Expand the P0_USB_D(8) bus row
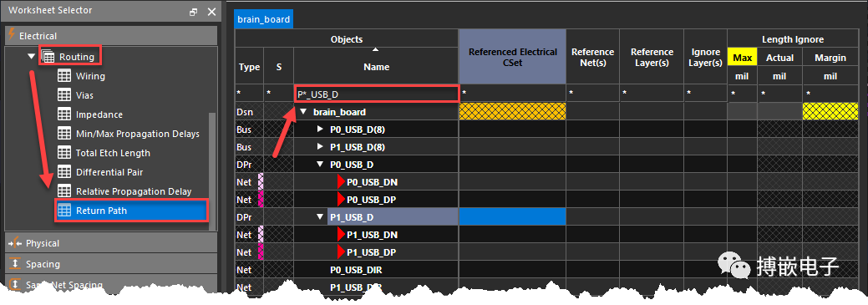 point(320,130)
